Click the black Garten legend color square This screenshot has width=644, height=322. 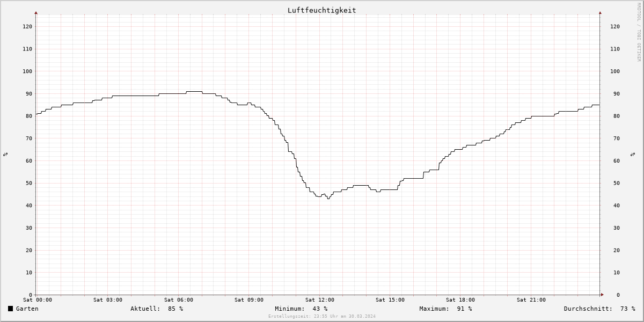pos(10,309)
